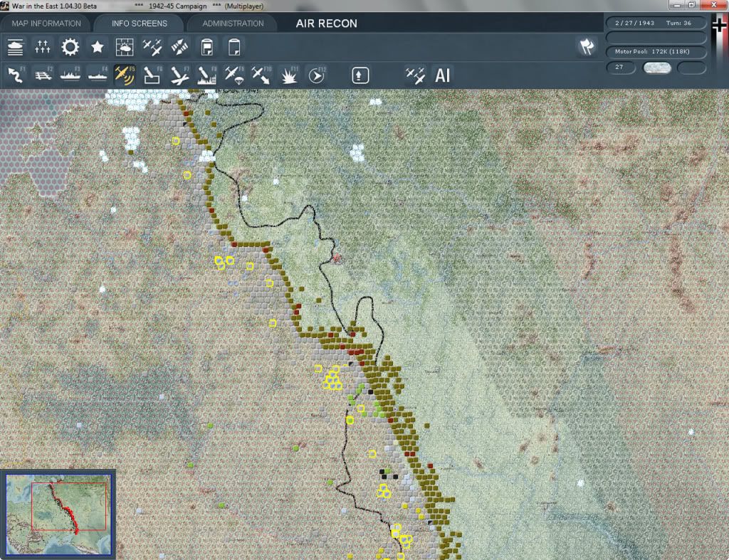Viewport: 729px width, 560px height.
Task: Click the white weather indicator pill
Action: tap(656, 68)
